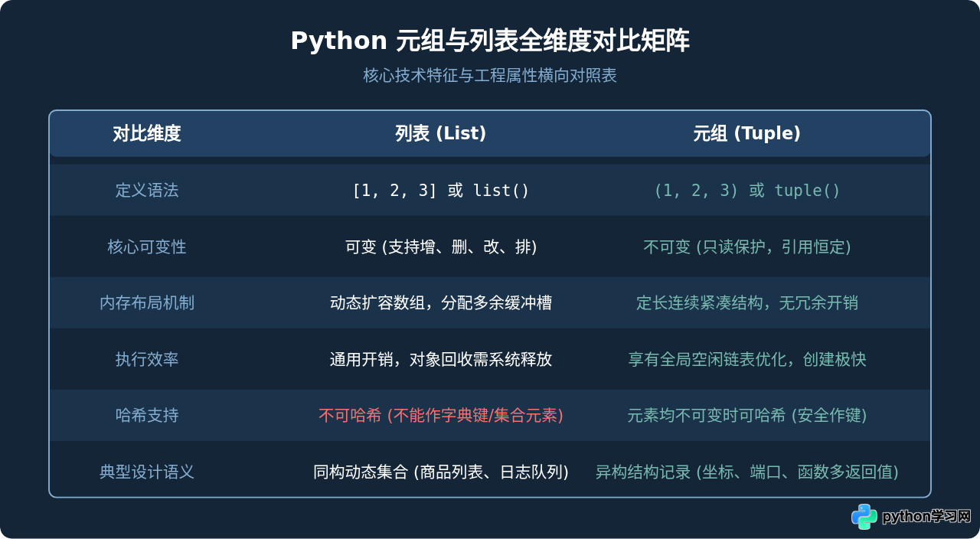
Task: Click the title 'Python 元组与列表全维度对比矩阵'
Action: [x=490, y=41]
